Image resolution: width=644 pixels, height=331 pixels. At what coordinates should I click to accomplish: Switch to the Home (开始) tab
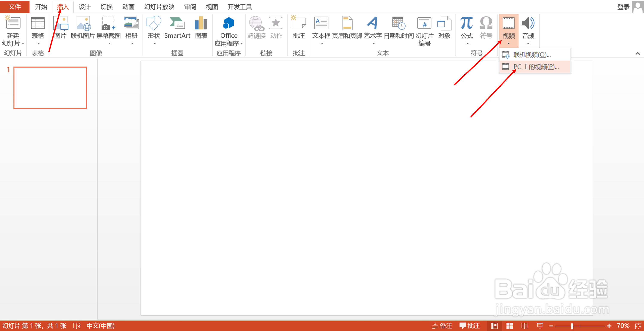tap(41, 7)
